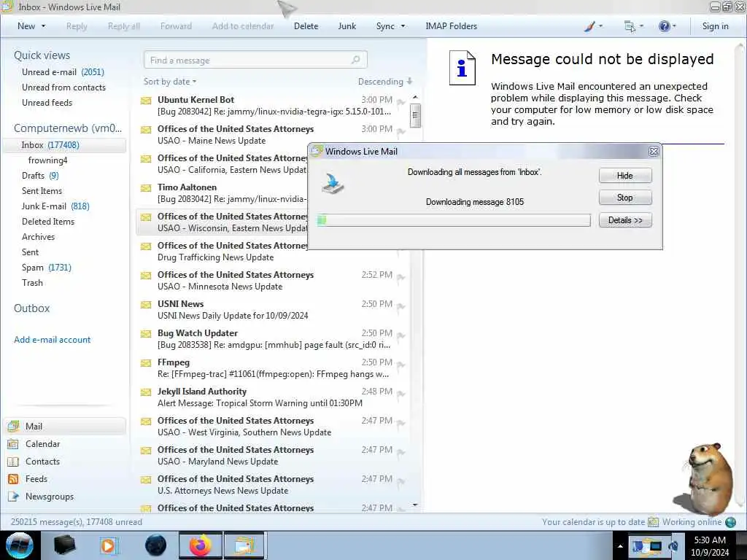Screen dimensions: 747x560
Task: Click the taskbar clock showing 5:30 AM
Action: (710, 545)
